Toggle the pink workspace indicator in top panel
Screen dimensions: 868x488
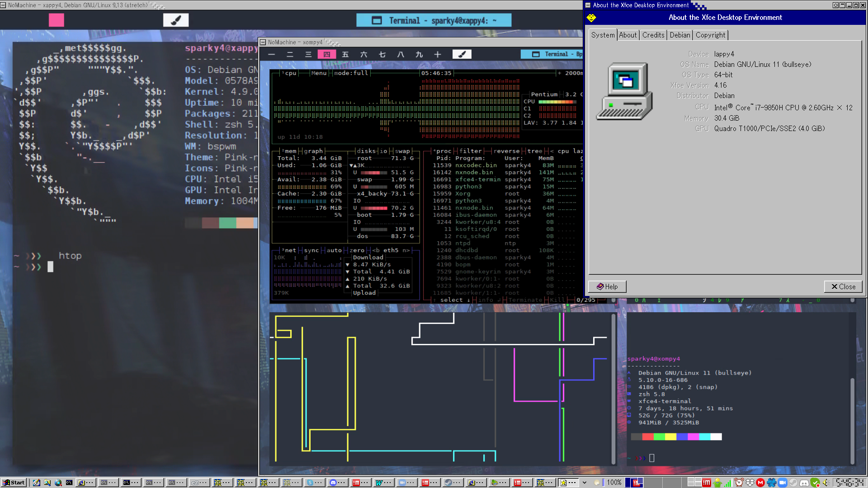(x=57, y=20)
